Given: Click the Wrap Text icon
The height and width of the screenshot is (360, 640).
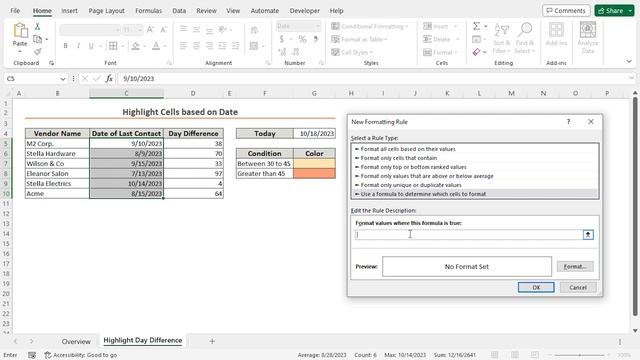Looking at the screenshot, I should coord(254,30).
